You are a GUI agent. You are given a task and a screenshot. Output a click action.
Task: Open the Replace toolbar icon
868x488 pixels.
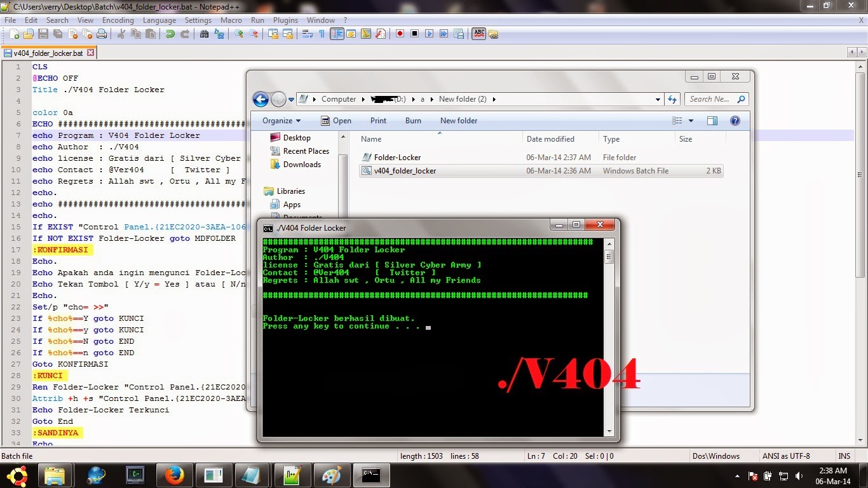pos(220,34)
